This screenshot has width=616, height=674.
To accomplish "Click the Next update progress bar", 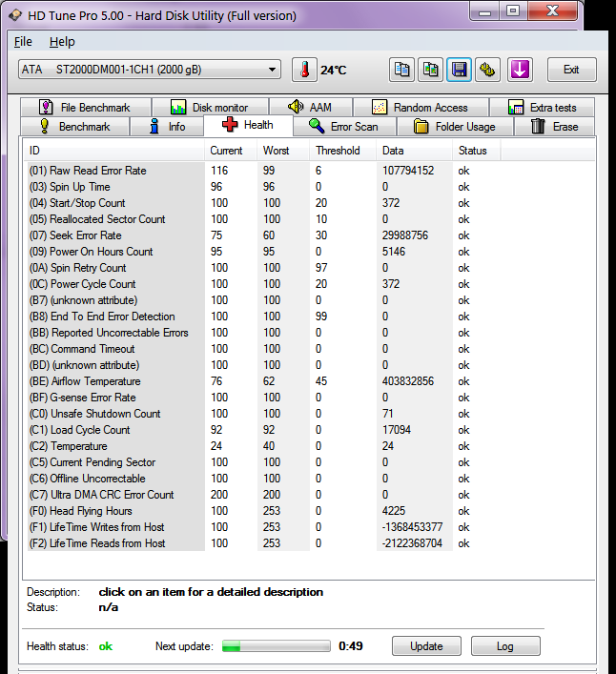I will coord(276,646).
